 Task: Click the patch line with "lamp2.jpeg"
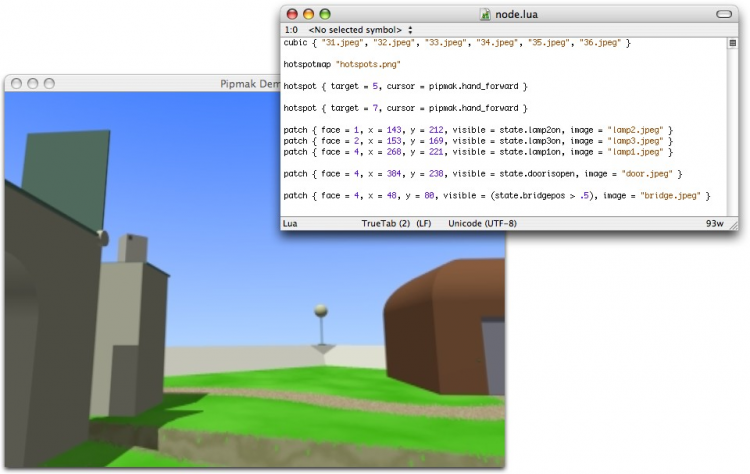tap(478, 130)
